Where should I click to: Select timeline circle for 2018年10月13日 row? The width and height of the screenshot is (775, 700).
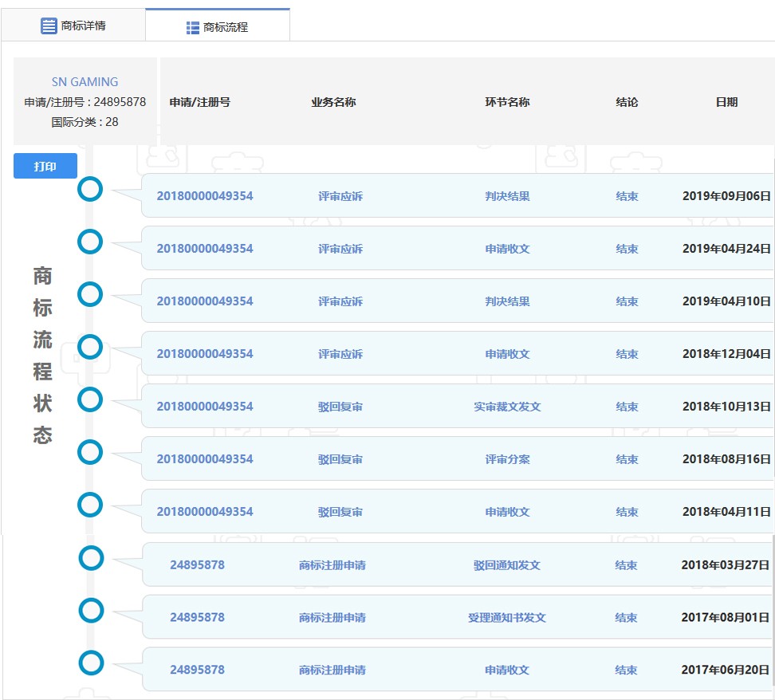point(90,399)
